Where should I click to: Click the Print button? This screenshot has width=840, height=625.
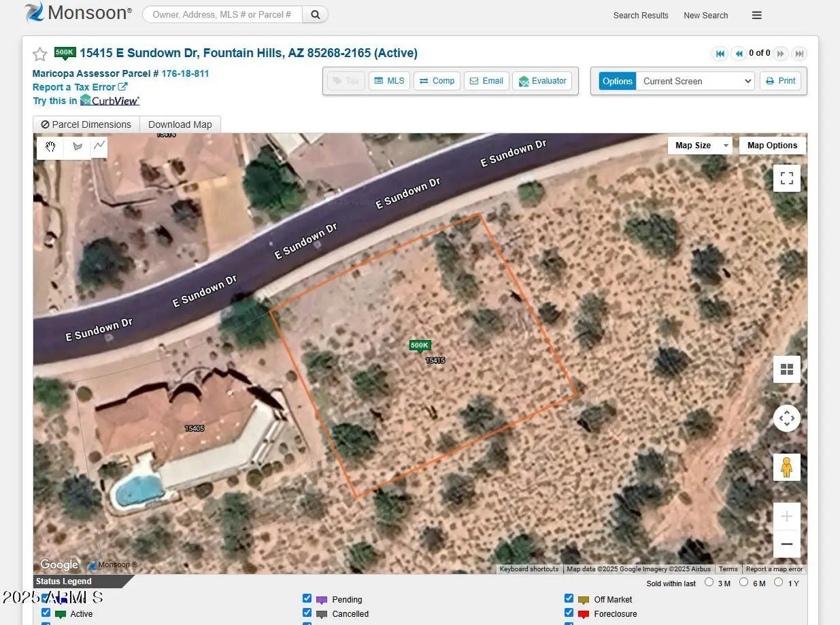pyautogui.click(x=780, y=81)
